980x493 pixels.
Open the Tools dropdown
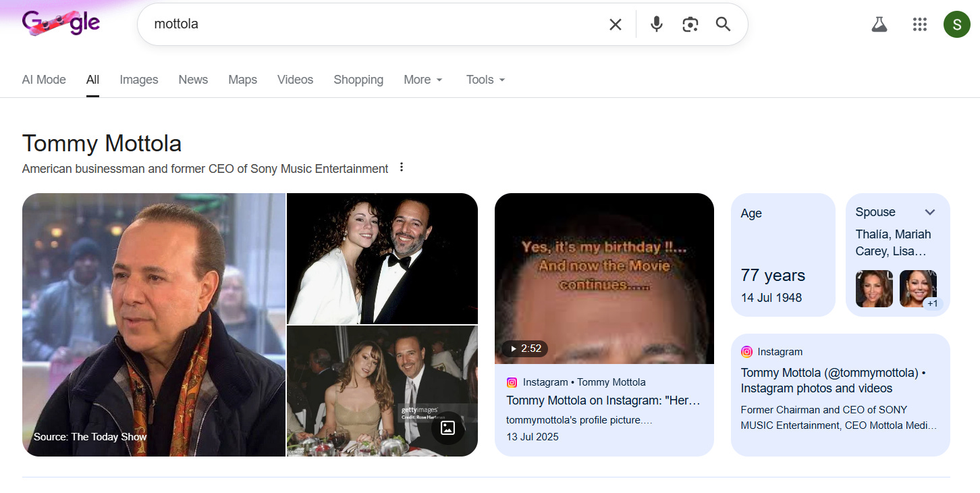tap(486, 80)
